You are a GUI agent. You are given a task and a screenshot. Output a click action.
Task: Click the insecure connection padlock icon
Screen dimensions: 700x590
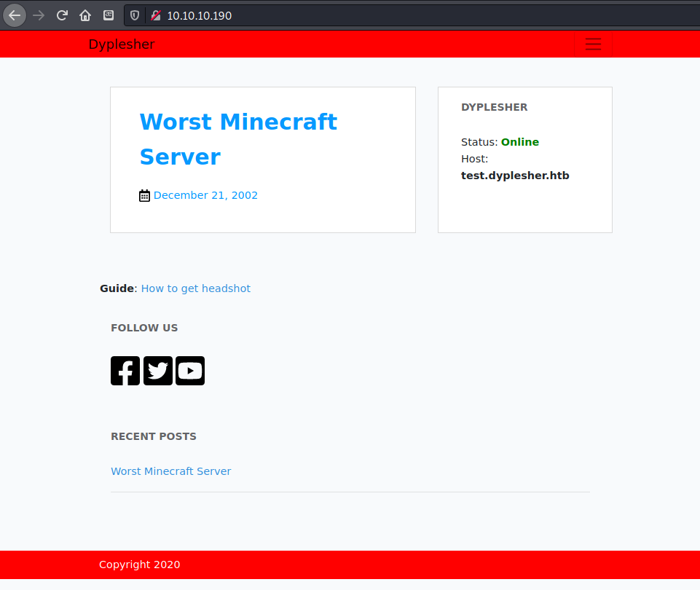pos(156,15)
